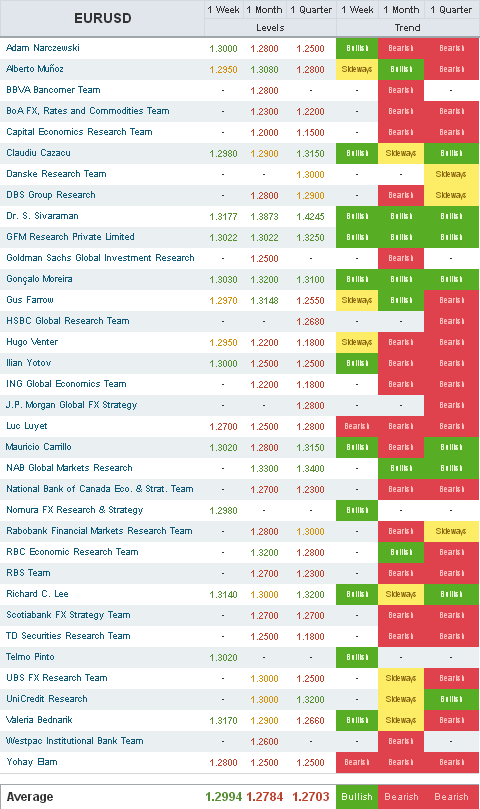Open Adam Narczewski's forecaster link
This screenshot has width=480, height=809.
coord(43,48)
